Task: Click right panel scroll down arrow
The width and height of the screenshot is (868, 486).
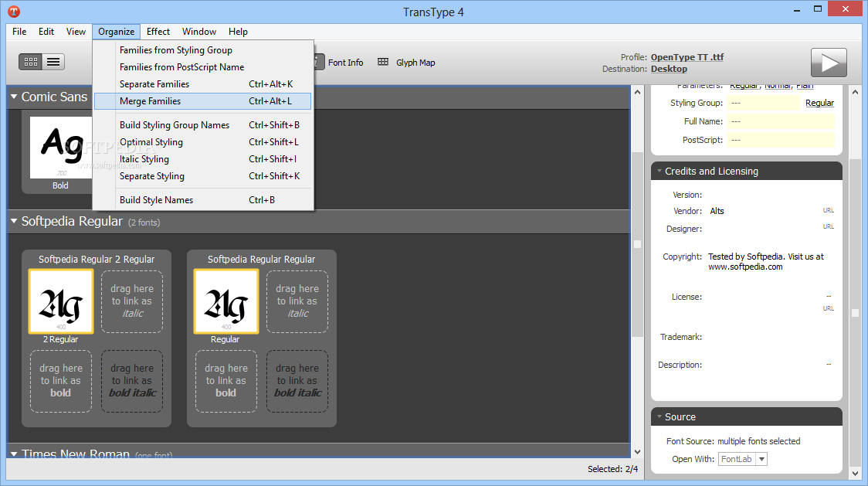Action: click(856, 474)
